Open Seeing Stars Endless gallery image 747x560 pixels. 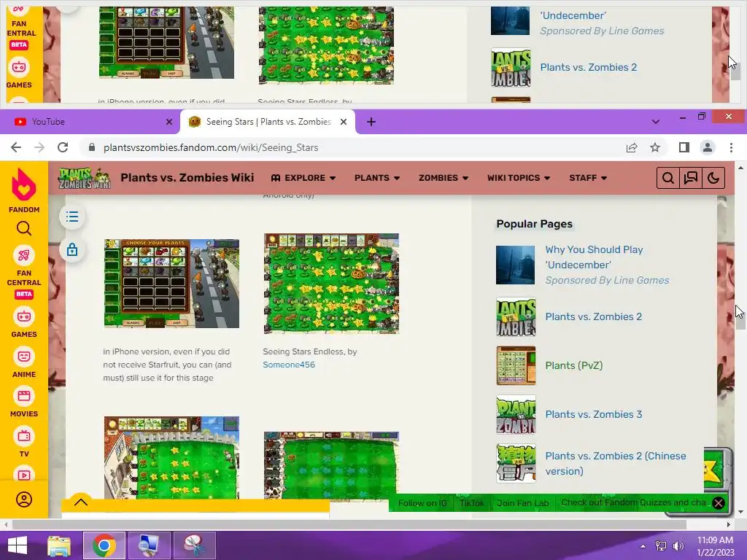(x=332, y=284)
